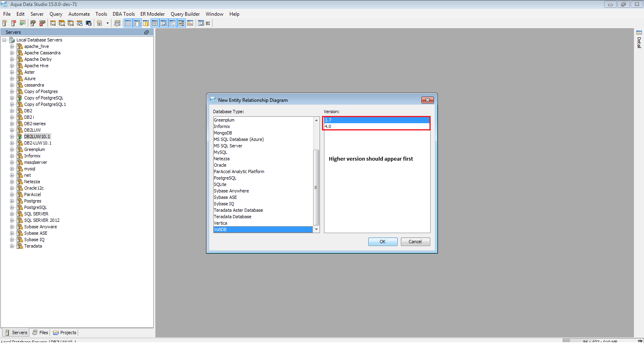Viewport: 644px width, 343px height.
Task: Select MongoDB in Database Type list
Action: pos(263,133)
